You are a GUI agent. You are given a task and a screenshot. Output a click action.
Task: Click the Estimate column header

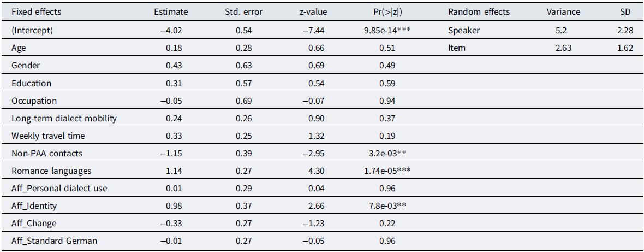171,12
